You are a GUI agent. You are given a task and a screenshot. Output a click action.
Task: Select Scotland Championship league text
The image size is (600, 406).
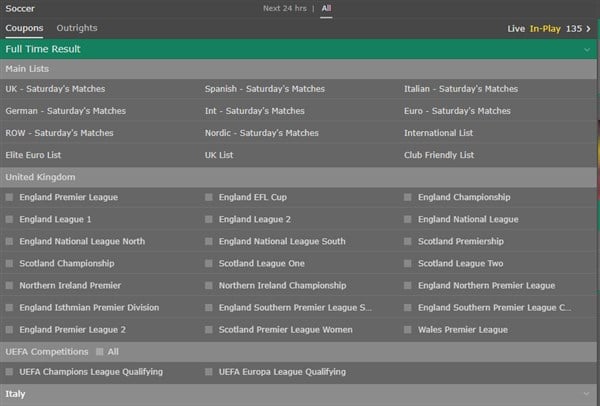pos(67,263)
